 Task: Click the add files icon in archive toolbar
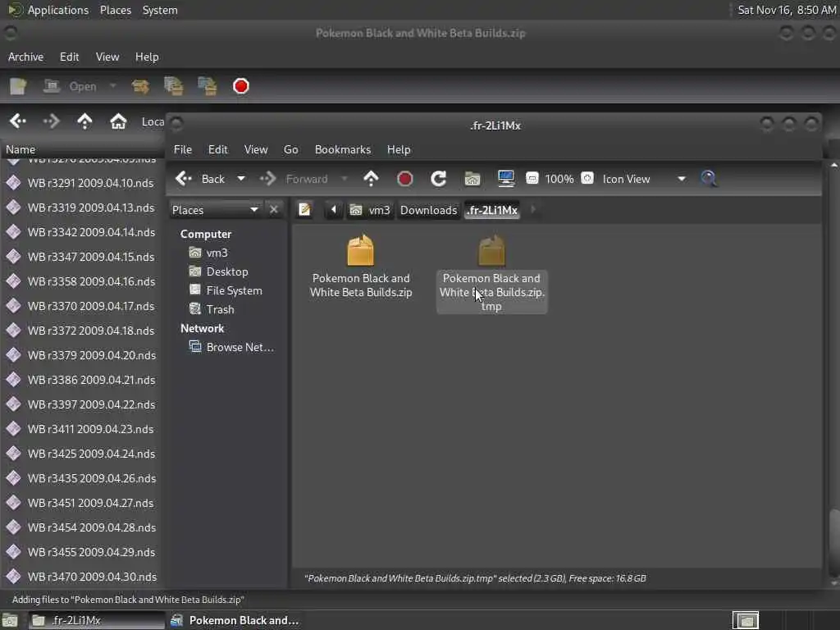click(174, 86)
